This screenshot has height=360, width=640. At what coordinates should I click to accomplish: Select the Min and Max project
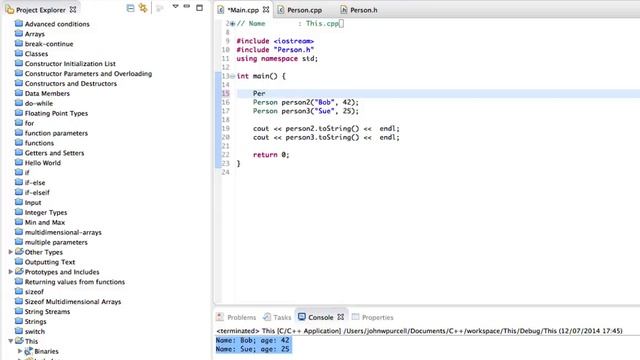click(x=44, y=222)
